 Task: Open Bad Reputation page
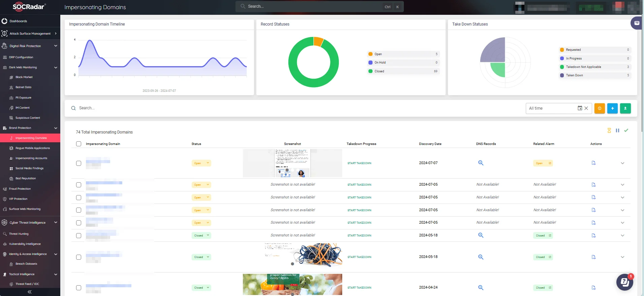point(26,178)
